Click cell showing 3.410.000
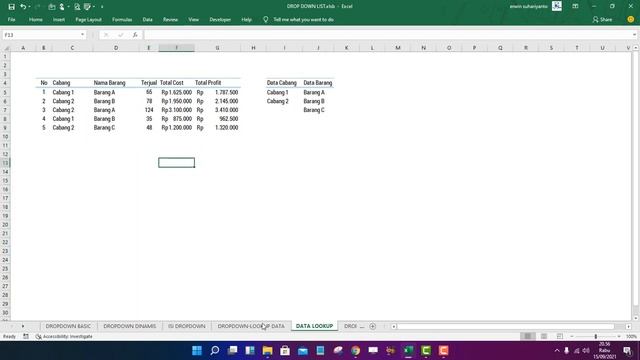Viewport: 640px width, 360px height. click(x=218, y=110)
